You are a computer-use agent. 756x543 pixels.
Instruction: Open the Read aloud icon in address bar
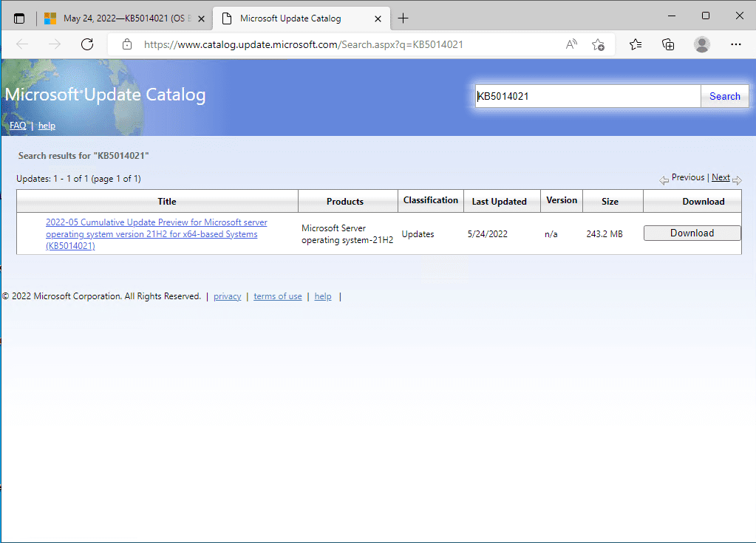pyautogui.click(x=571, y=44)
